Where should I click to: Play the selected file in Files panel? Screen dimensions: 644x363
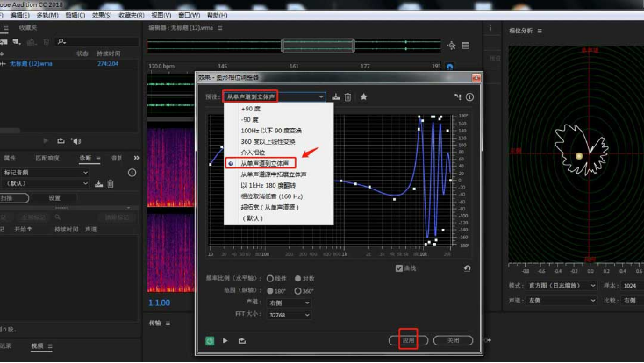(46, 141)
